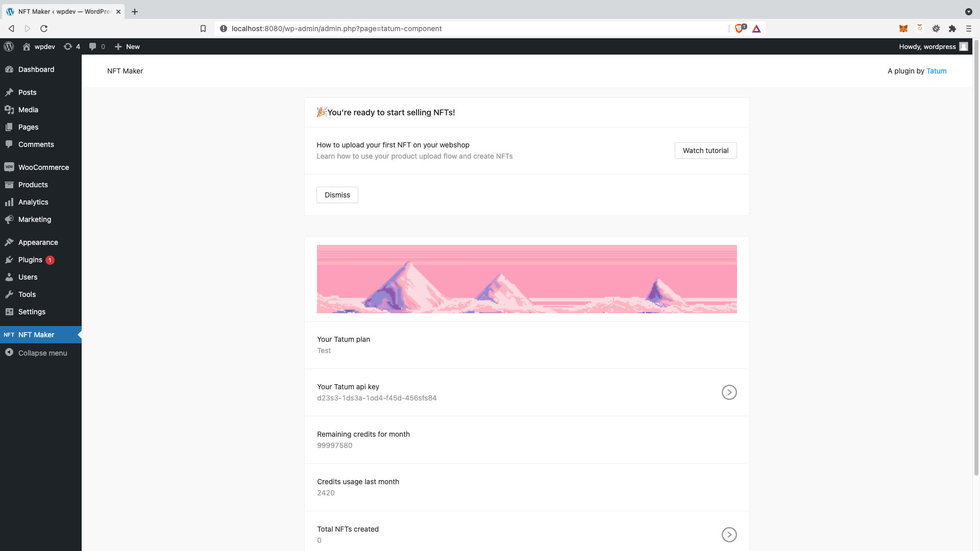The image size is (980, 551).
Task: Open the Brave Rewards triangle icon
Action: click(756, 29)
